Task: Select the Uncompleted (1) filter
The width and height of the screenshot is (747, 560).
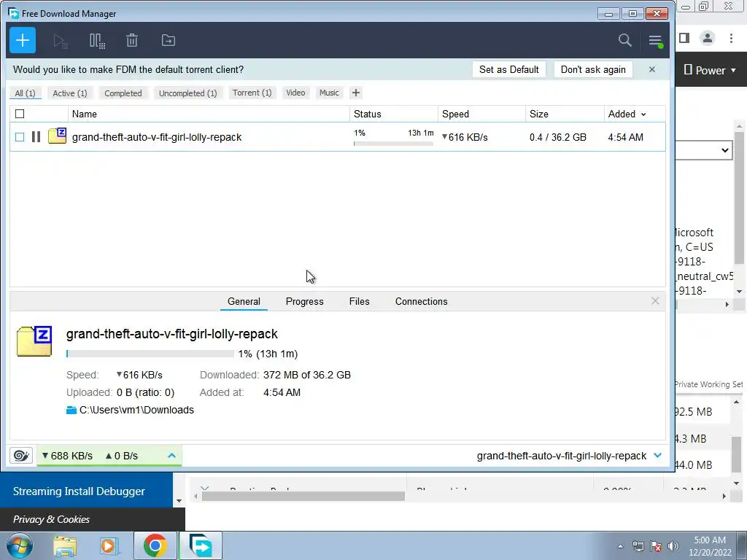Action: [x=187, y=93]
